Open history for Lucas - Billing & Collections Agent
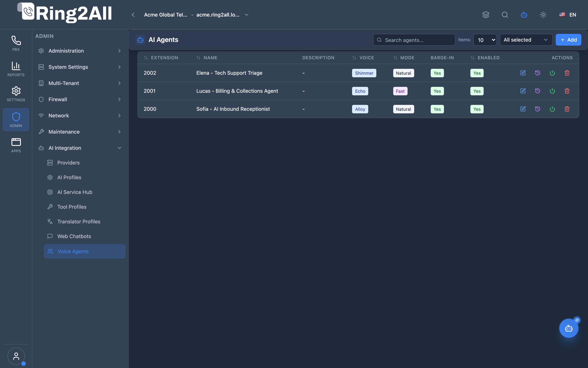 click(537, 91)
